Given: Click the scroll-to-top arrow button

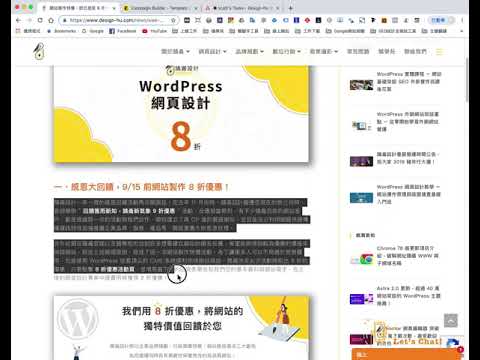Looking at the screenshot, I should click(451, 320).
